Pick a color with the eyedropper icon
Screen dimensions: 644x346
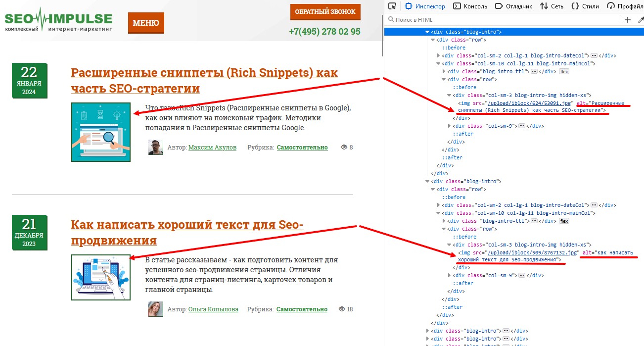click(641, 20)
